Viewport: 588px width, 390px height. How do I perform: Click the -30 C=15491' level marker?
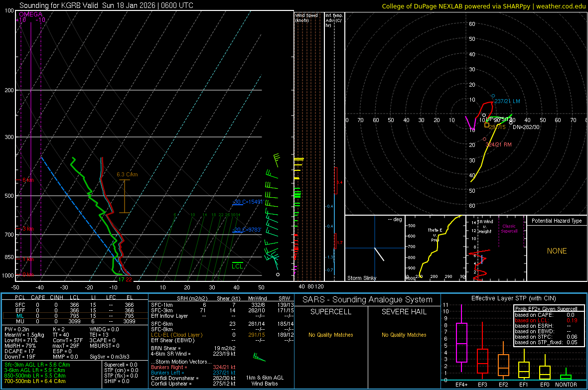pyautogui.click(x=248, y=202)
